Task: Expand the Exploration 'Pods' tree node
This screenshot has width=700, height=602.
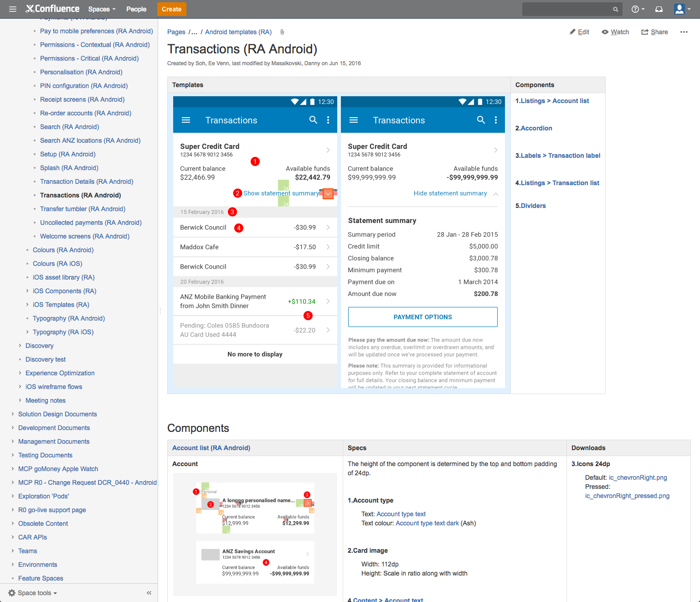Action: (13, 496)
